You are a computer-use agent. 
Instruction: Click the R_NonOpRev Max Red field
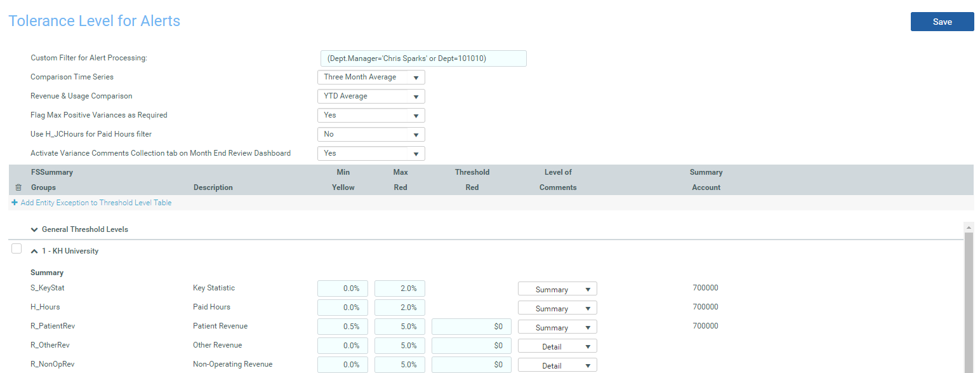400,365
